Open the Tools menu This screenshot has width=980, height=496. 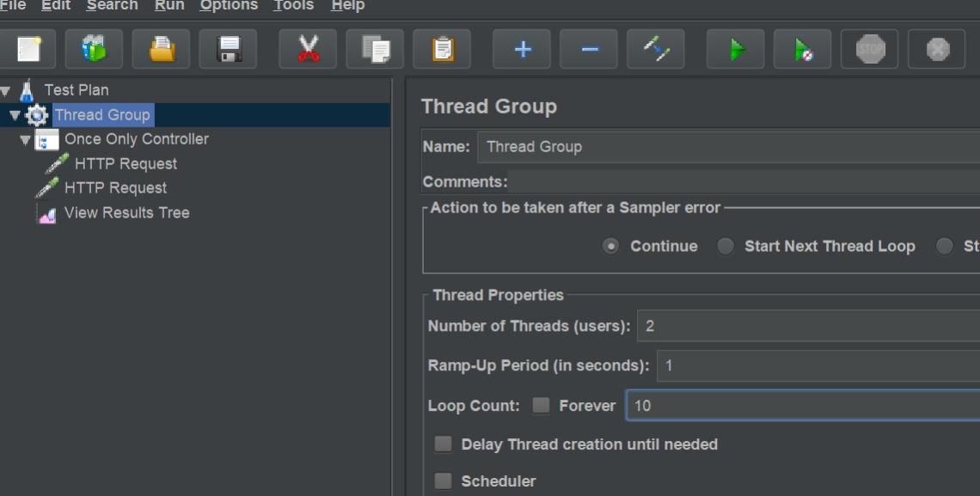[x=294, y=6]
